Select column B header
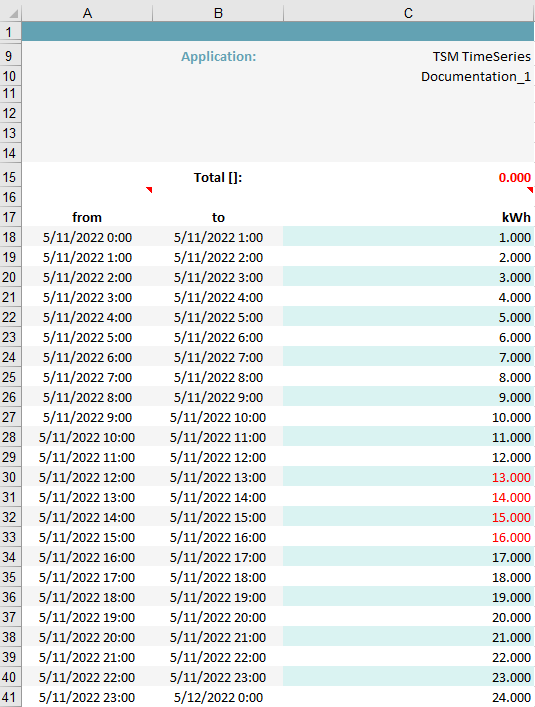 coord(218,13)
